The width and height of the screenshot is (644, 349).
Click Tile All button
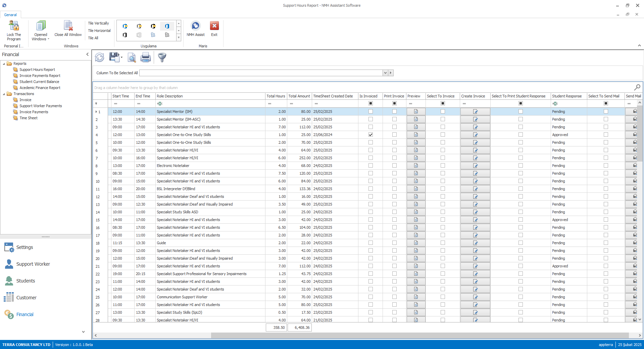93,38
